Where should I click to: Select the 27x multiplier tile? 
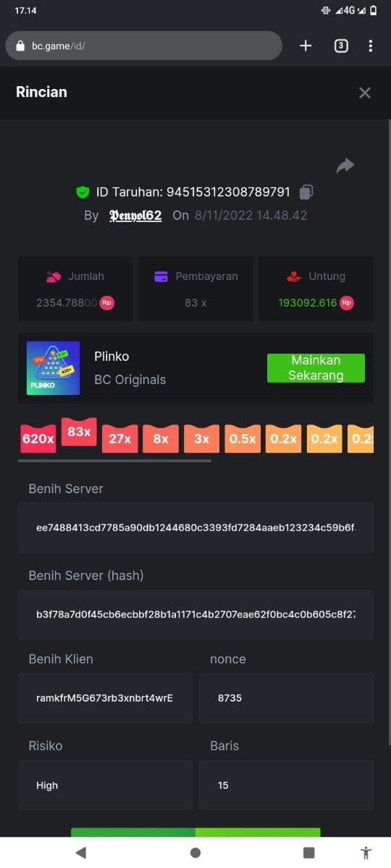(x=120, y=438)
